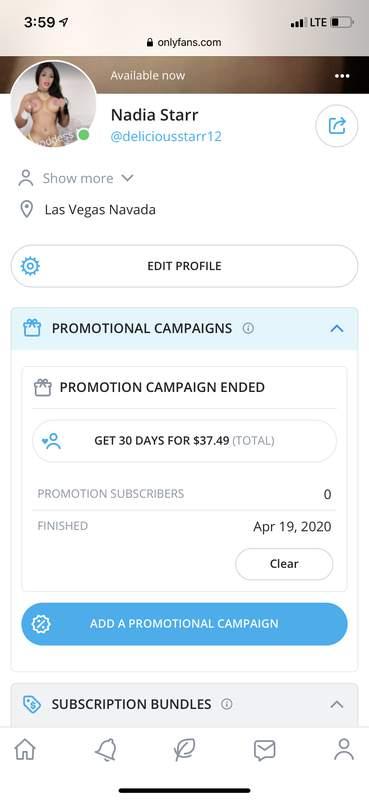Tap the share profile icon

point(337,126)
